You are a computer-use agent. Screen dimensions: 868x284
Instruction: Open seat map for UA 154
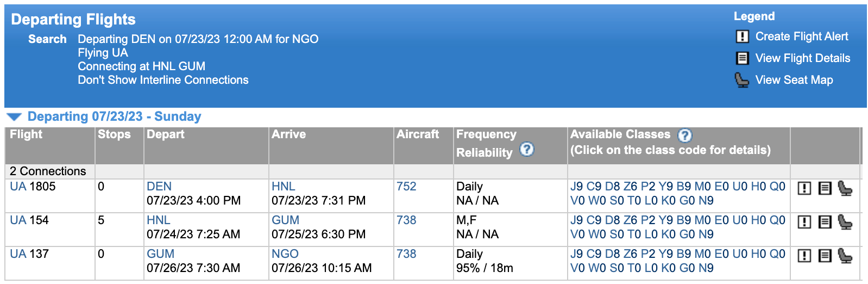pos(845,222)
